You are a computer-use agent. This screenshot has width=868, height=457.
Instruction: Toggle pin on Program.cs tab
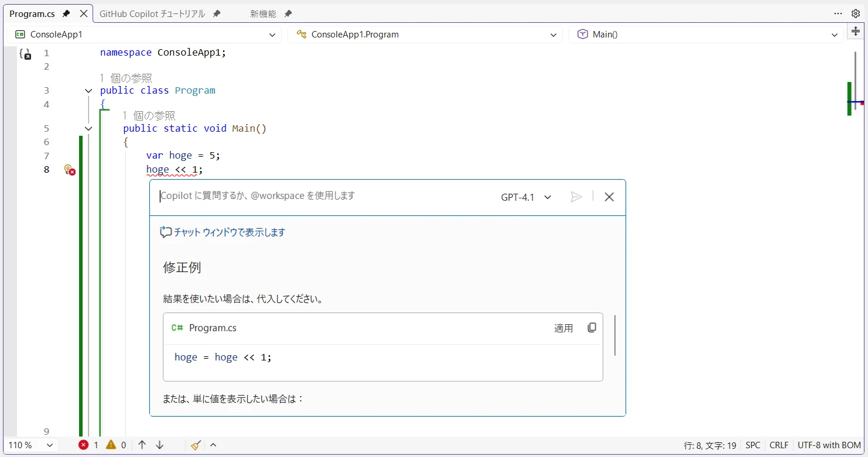pos(66,13)
